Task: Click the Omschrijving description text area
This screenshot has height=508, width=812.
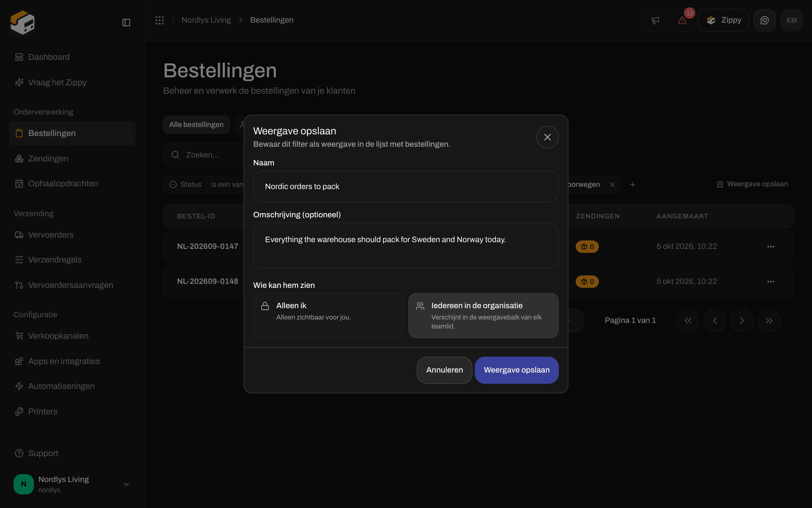Action: click(406, 245)
